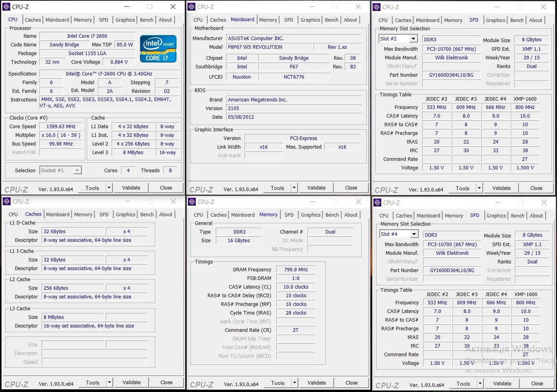This screenshot has width=557, height=392.
Task: Click Manufacturer 'ASUSTeK Computer INC.'
Action: point(294,38)
